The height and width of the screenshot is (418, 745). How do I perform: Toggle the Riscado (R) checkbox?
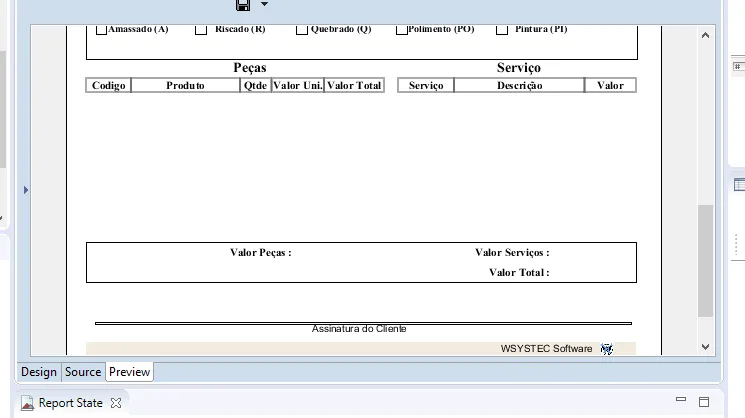pyautogui.click(x=201, y=30)
